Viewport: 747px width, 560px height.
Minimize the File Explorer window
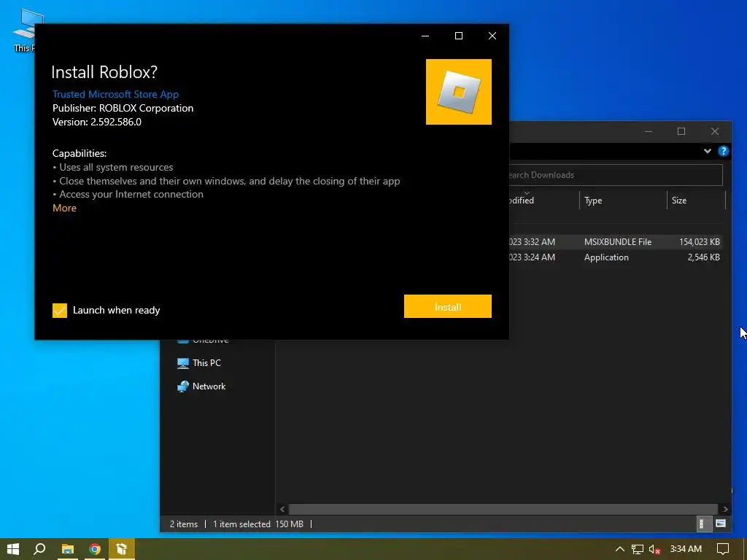pos(648,131)
